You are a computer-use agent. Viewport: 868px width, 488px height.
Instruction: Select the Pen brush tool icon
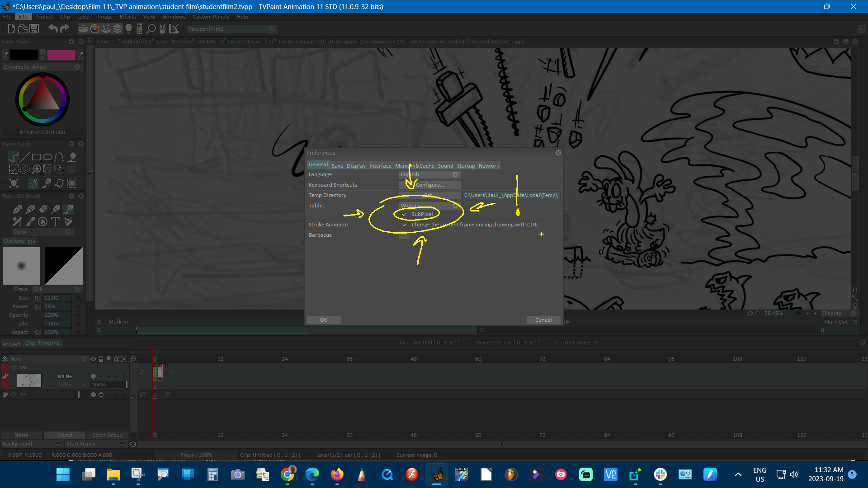tap(17, 209)
